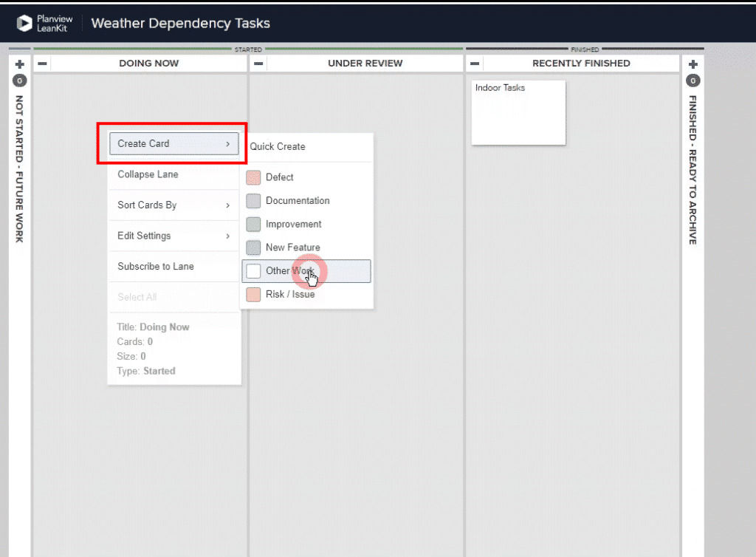Open the Create Card submenu
The height and width of the screenshot is (557, 756).
pyautogui.click(x=173, y=143)
